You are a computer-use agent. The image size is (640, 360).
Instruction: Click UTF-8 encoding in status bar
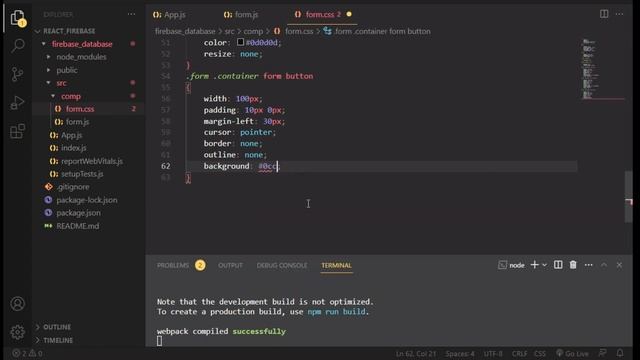(x=493, y=353)
